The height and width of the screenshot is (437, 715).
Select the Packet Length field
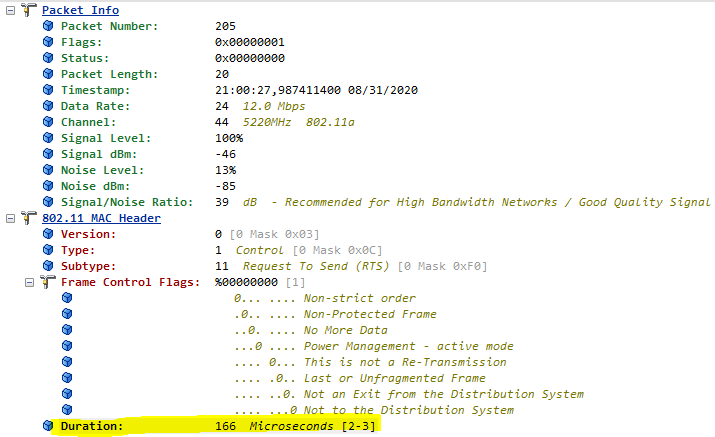[102, 74]
